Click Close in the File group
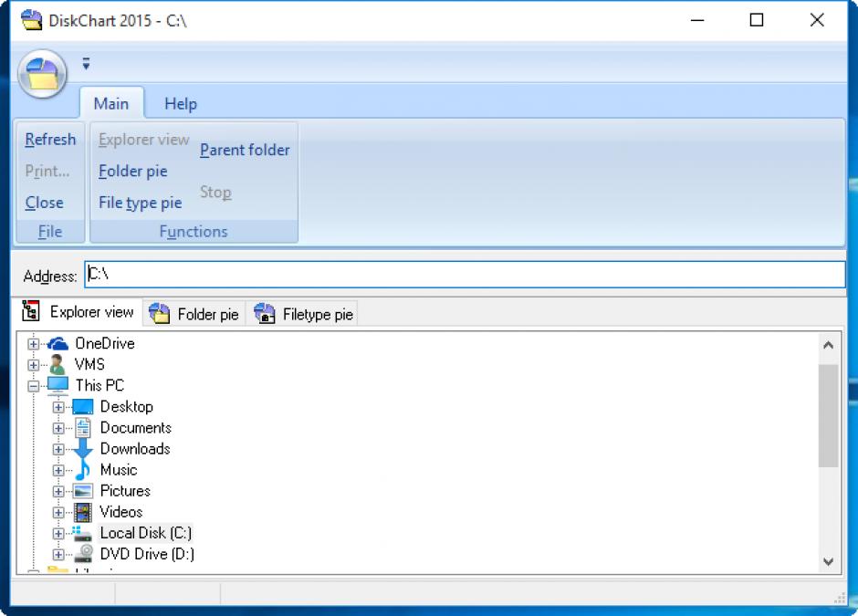The height and width of the screenshot is (616, 858). click(45, 203)
